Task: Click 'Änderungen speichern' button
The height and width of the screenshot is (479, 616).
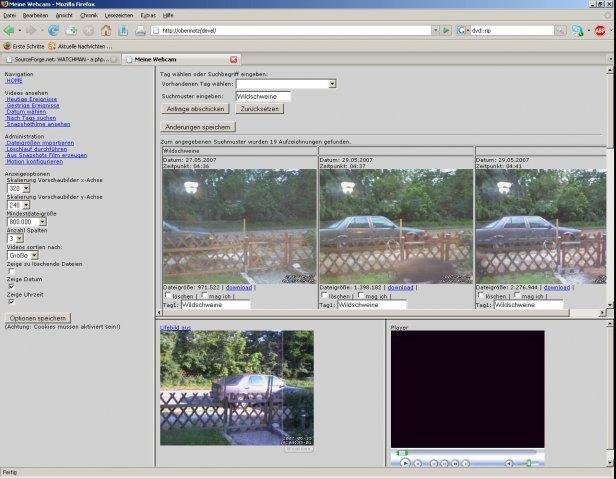Action: point(196,128)
